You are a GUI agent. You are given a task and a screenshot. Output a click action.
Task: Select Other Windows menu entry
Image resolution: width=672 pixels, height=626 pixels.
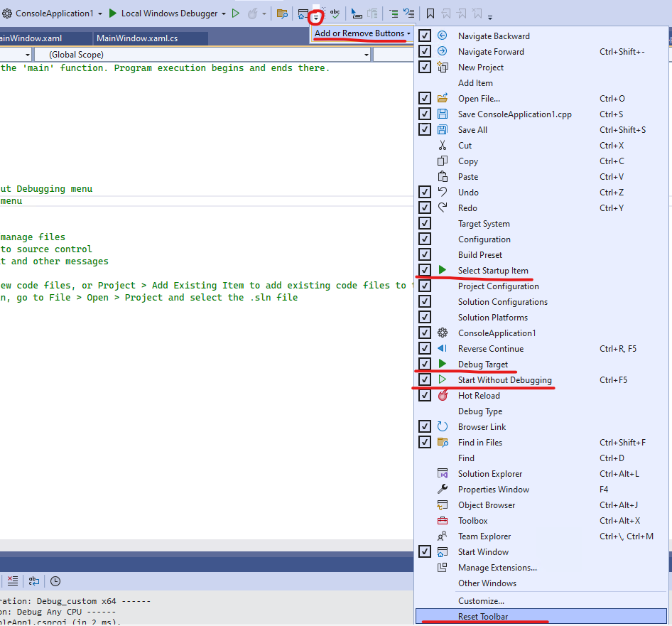pyautogui.click(x=541, y=583)
